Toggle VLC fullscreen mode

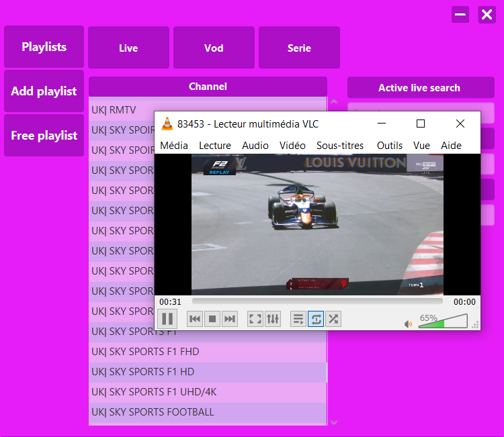coord(255,319)
